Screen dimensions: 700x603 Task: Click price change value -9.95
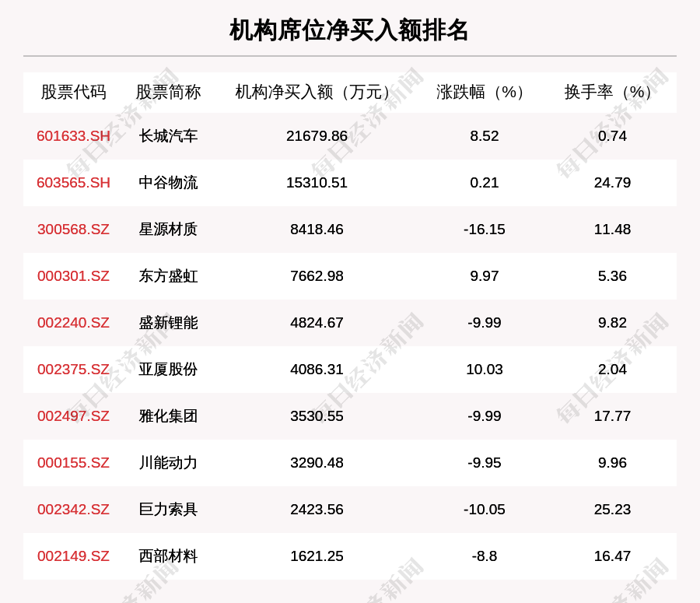pos(485,463)
